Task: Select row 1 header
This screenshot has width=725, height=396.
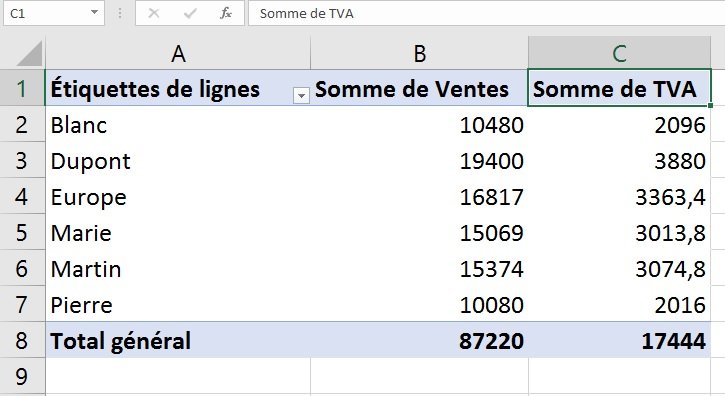Action: point(22,88)
